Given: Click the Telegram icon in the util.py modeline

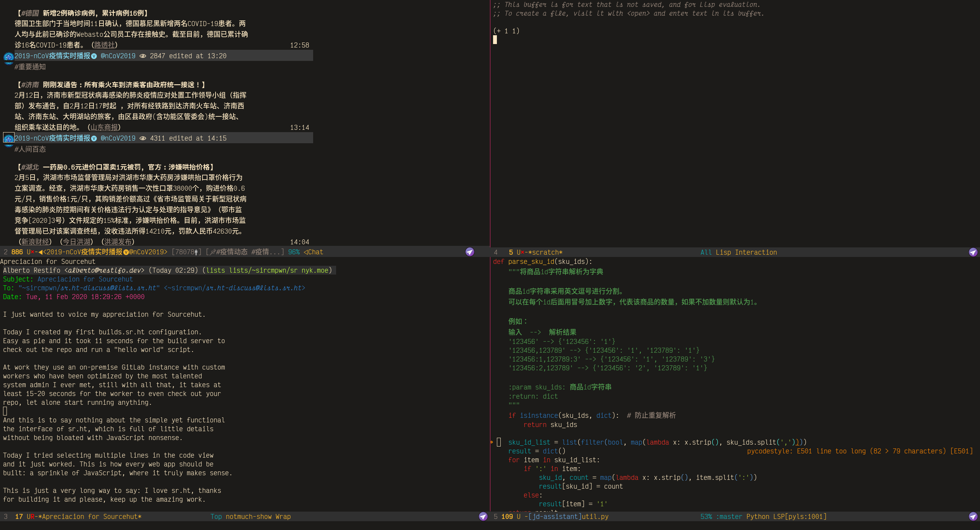Looking at the screenshot, I should (973, 517).
